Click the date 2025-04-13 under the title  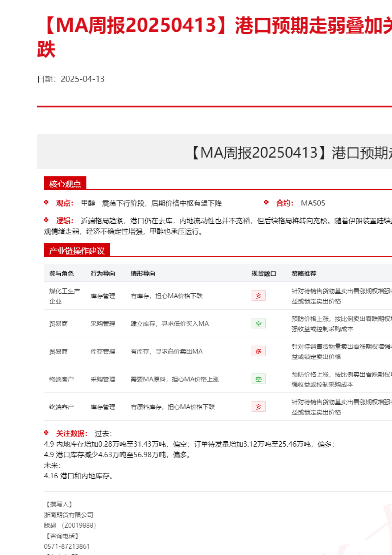(82, 79)
